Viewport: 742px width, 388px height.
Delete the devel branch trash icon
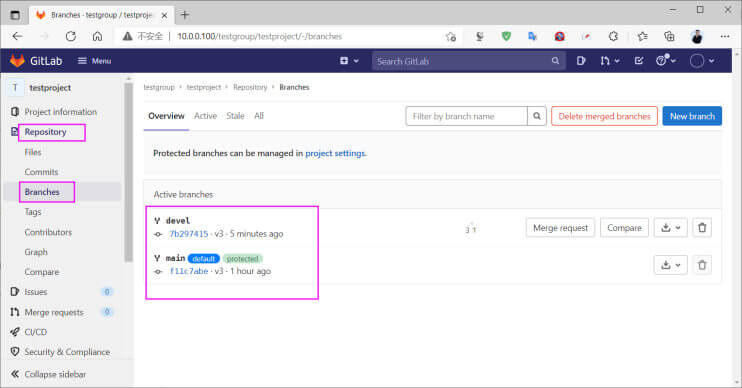[702, 228]
